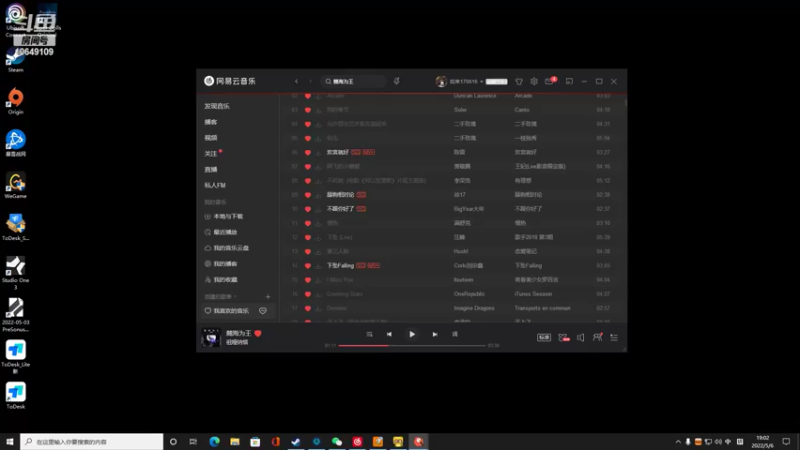800x450 pixels.
Task: Open the listen-together people icon
Action: [597, 337]
